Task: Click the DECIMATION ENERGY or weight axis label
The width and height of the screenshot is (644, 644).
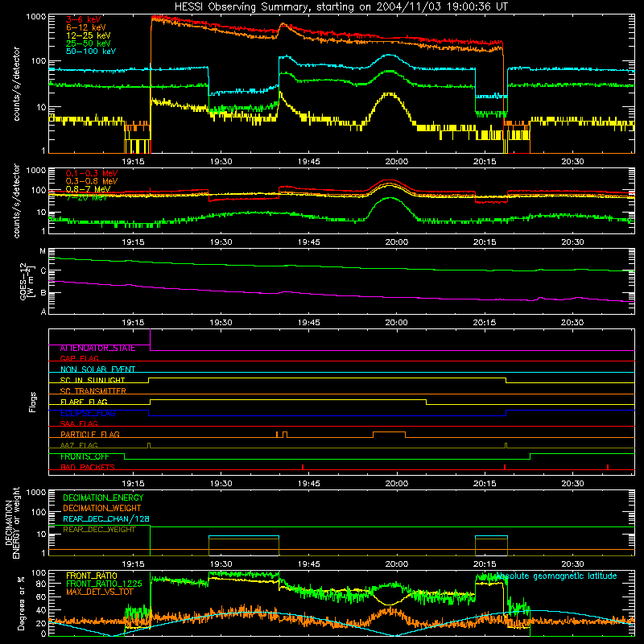Action: pyautogui.click(x=13, y=522)
